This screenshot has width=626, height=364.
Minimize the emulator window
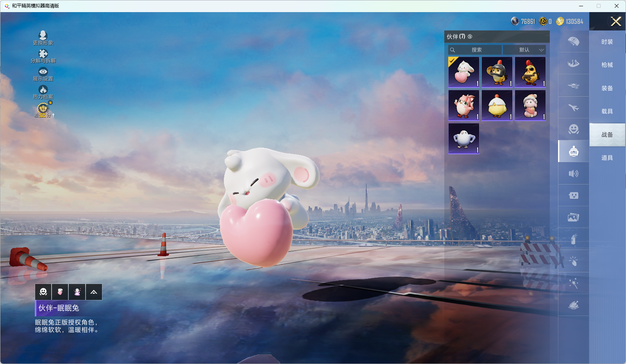[581, 6]
